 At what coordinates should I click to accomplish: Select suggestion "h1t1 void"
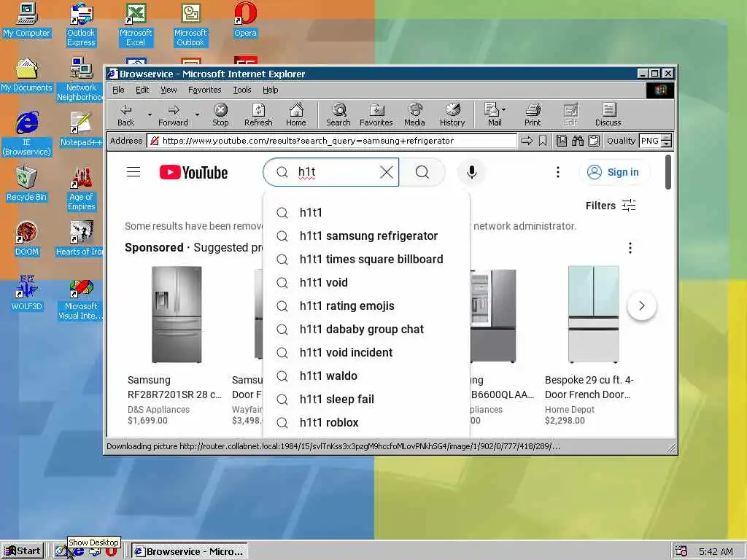(366, 282)
